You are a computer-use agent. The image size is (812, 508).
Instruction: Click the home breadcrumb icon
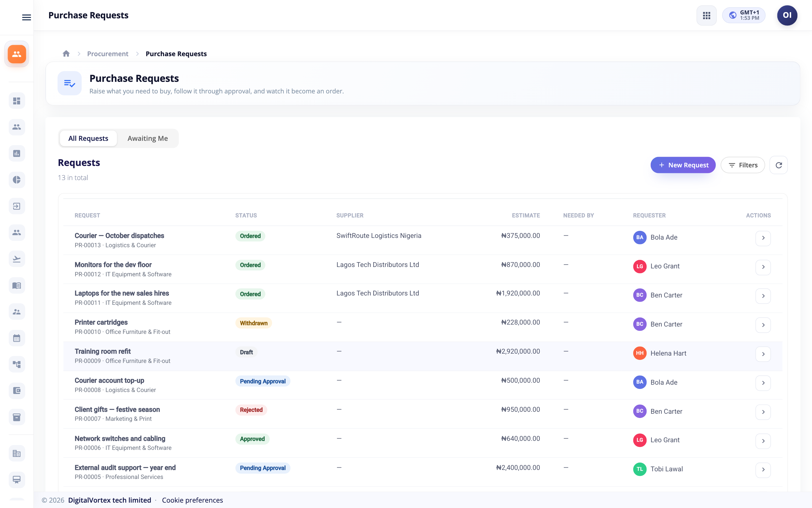tap(66, 53)
